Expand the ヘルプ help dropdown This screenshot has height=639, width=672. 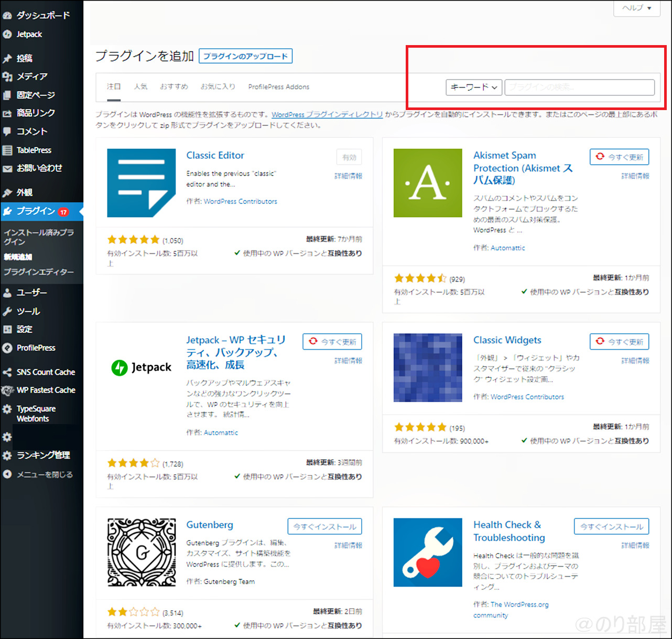[x=637, y=8]
